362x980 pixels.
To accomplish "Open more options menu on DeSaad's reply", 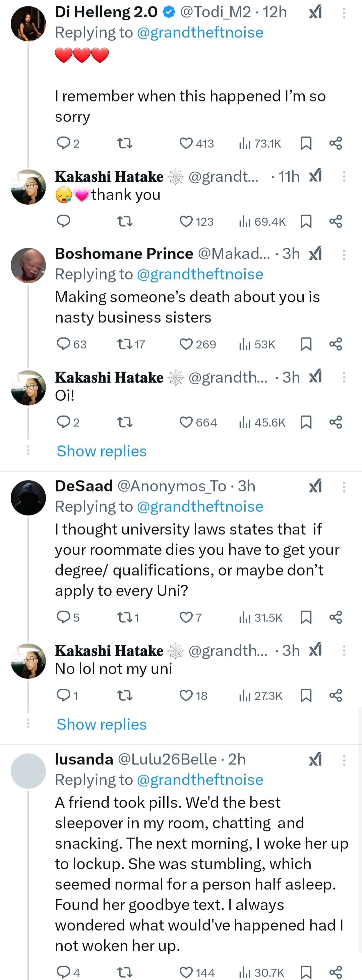I will click(x=344, y=487).
